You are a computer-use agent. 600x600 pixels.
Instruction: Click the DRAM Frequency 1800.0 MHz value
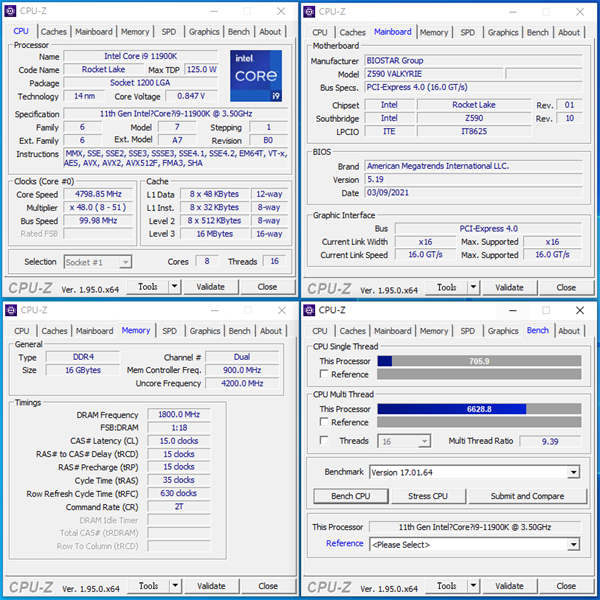coord(179,414)
